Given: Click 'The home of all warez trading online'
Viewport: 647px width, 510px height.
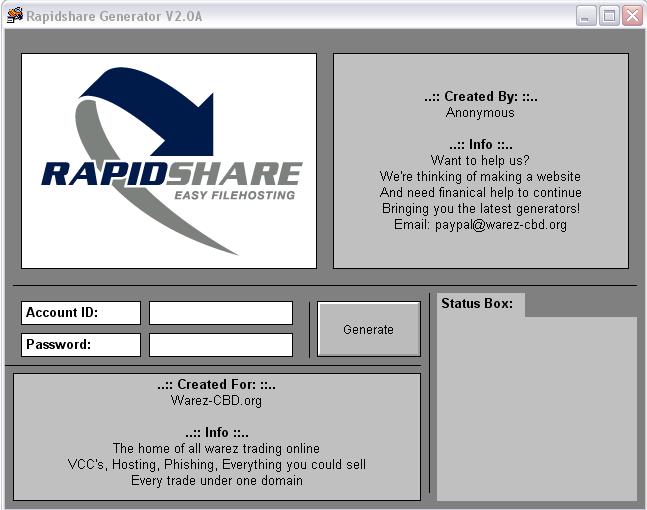Looking at the screenshot, I should pos(216,448).
